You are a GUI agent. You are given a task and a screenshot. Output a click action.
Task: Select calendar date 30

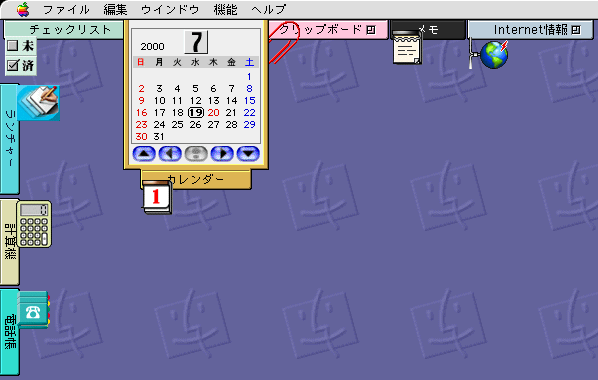(141, 137)
